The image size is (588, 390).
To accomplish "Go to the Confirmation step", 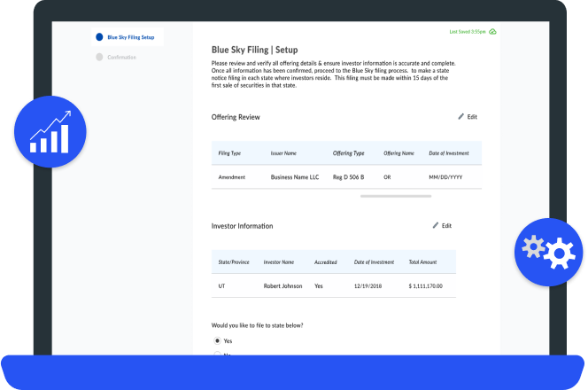I will coord(116,57).
